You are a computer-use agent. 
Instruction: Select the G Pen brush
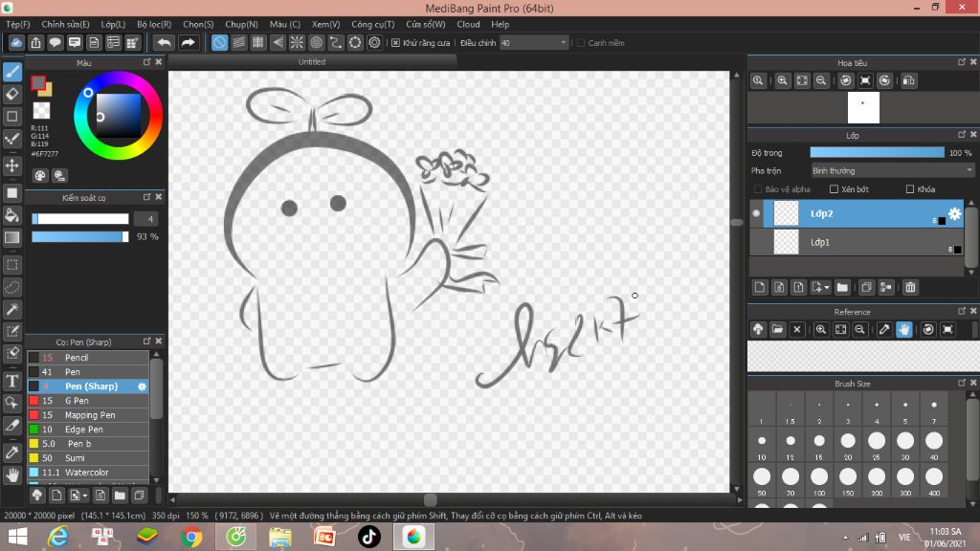coord(87,401)
